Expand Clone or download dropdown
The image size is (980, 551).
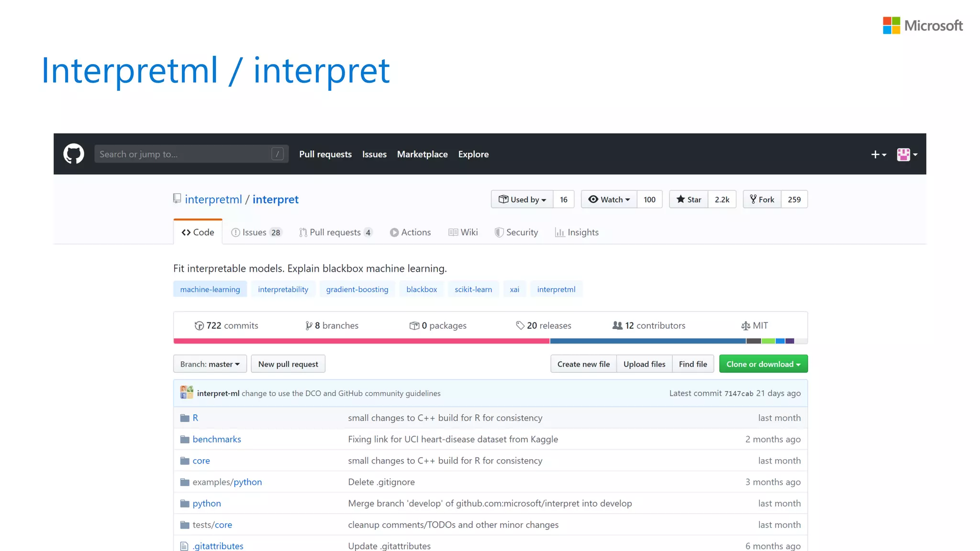[764, 364]
